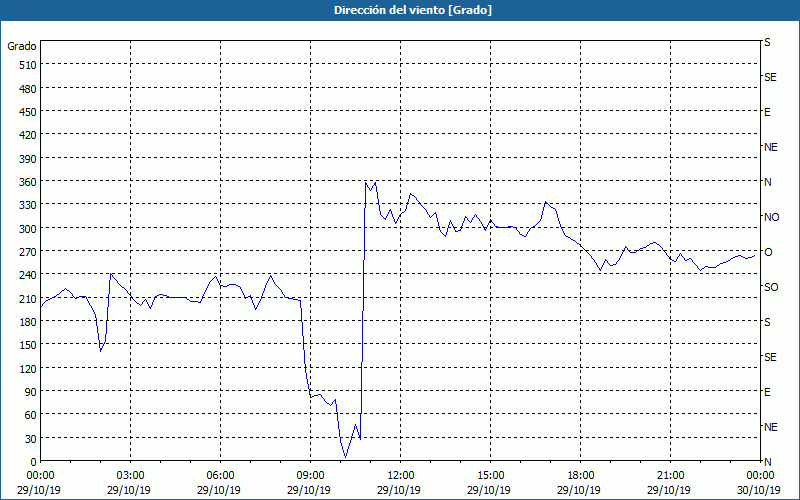Click the blue line's 360-degree peak near 11:00
The width and height of the screenshot is (800, 500).
(366, 182)
